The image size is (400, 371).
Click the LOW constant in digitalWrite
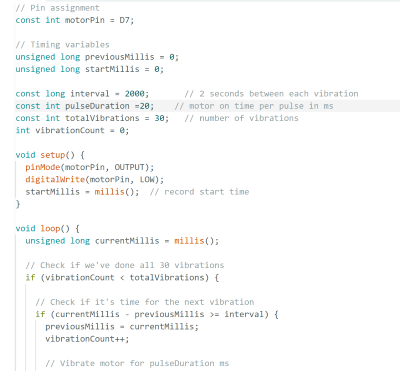(147, 180)
